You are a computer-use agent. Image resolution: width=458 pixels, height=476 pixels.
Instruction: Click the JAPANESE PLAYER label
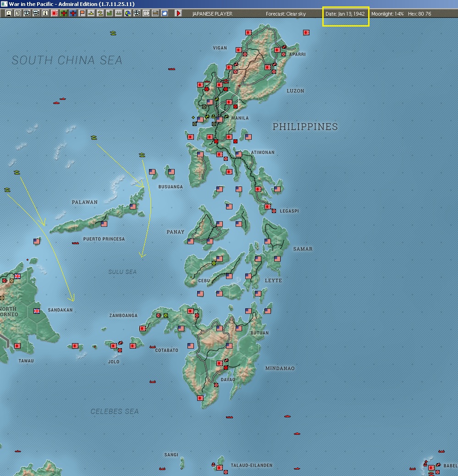(212, 14)
